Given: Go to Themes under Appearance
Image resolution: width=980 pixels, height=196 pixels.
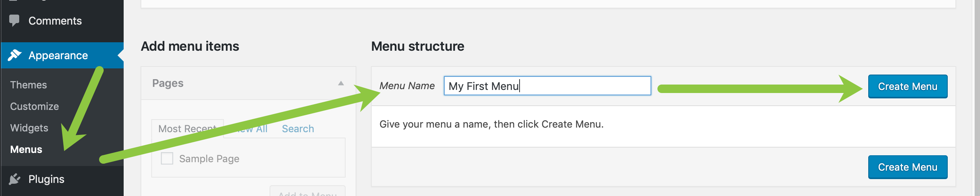Looking at the screenshot, I should pyautogui.click(x=28, y=85).
